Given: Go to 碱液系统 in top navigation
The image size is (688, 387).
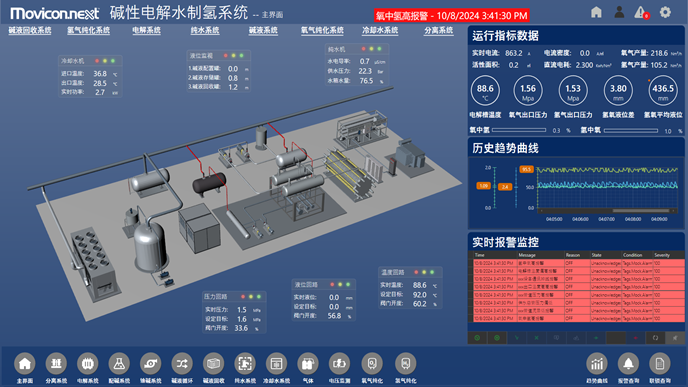Looking at the screenshot, I should tap(263, 30).
